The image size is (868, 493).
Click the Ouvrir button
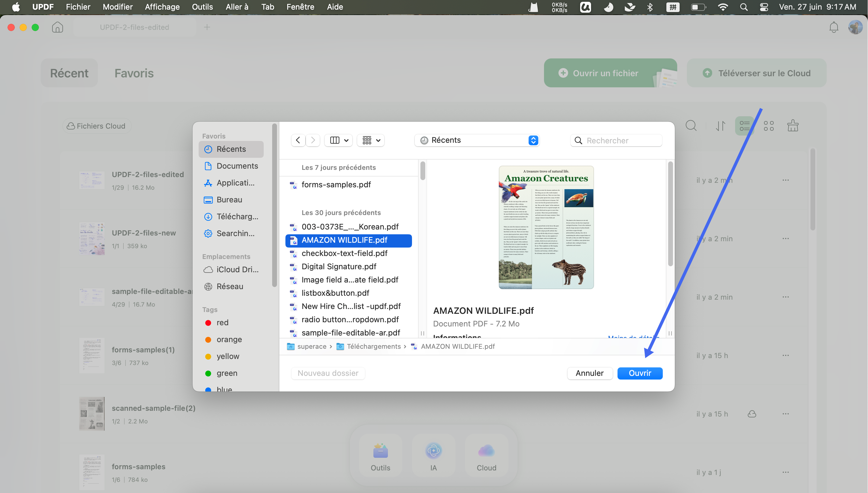(x=640, y=373)
